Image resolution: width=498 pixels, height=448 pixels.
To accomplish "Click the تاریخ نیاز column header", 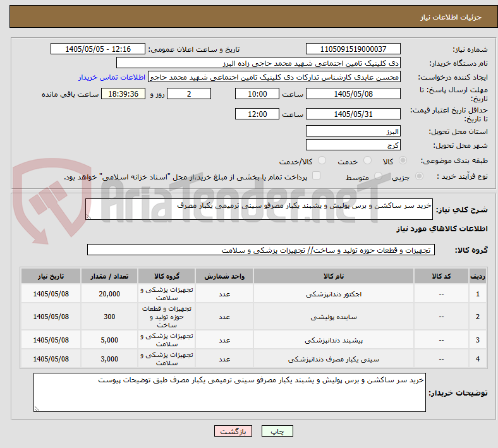I will [x=51, y=276].
